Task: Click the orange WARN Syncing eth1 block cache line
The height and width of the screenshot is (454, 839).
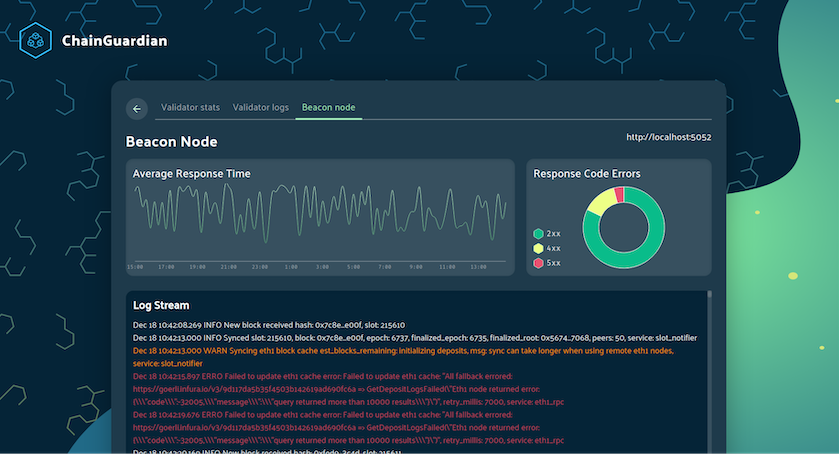Action: tap(403, 357)
